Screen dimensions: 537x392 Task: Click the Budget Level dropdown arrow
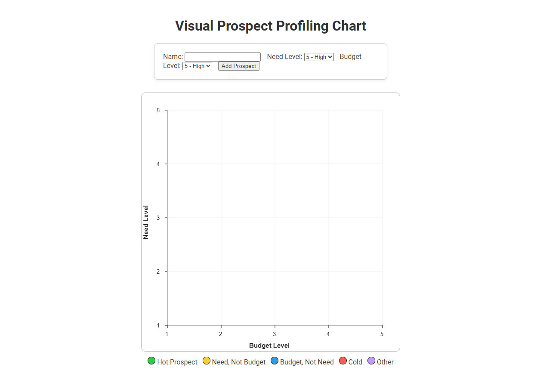click(209, 66)
